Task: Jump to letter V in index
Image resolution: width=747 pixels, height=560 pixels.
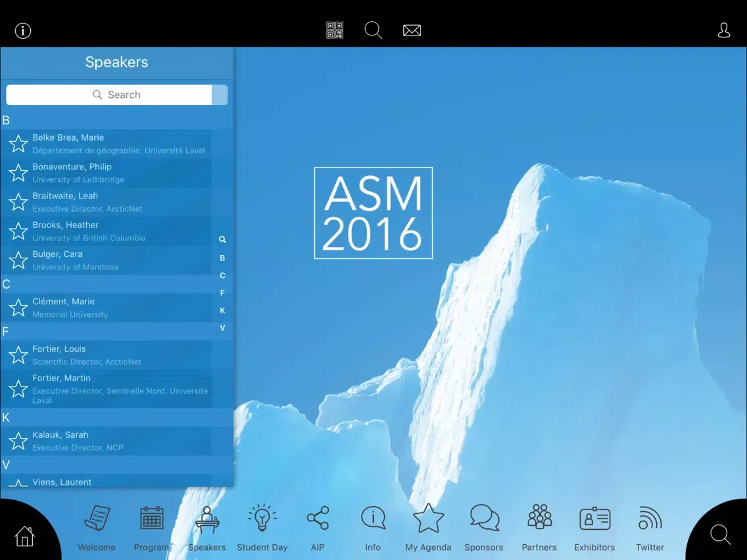Action: pyautogui.click(x=222, y=328)
